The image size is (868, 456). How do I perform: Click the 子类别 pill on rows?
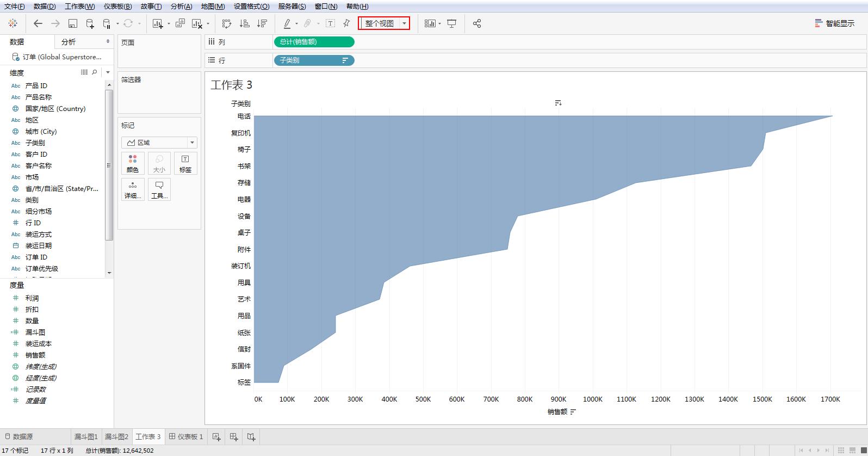pyautogui.click(x=314, y=60)
